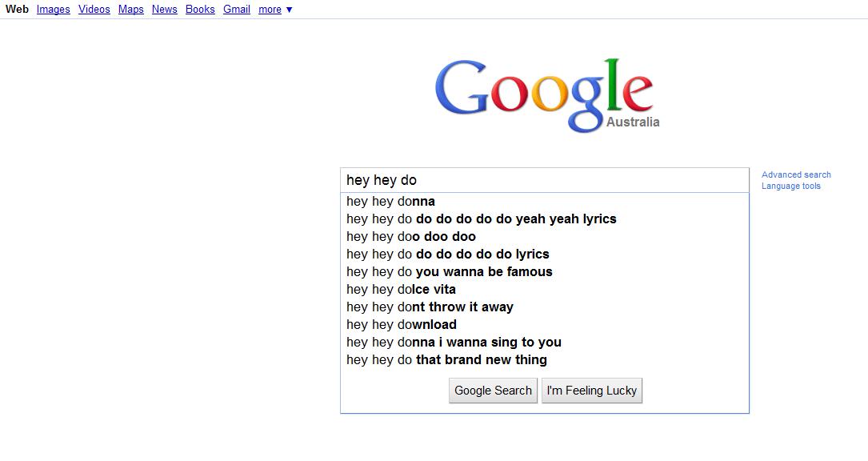Select "hey hey dolce vita" suggestion

click(x=401, y=290)
